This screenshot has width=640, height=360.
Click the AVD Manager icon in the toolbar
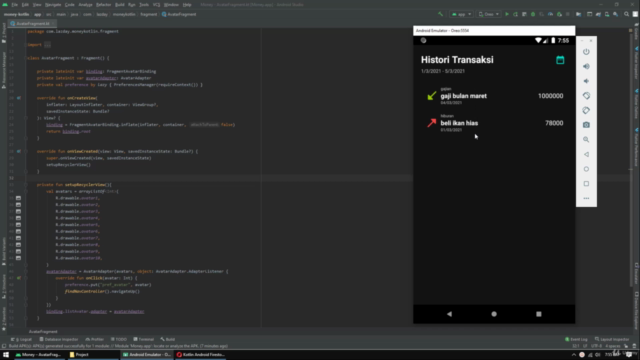click(607, 14)
